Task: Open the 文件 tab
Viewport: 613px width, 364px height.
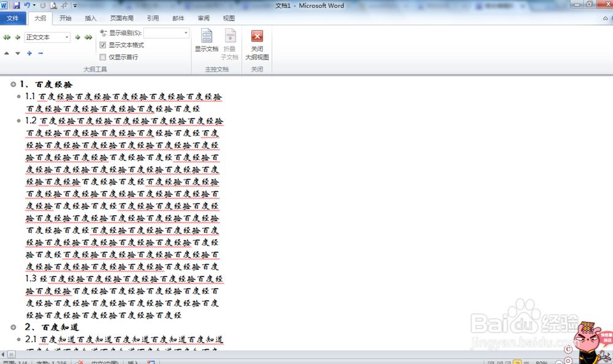Action: [13, 18]
